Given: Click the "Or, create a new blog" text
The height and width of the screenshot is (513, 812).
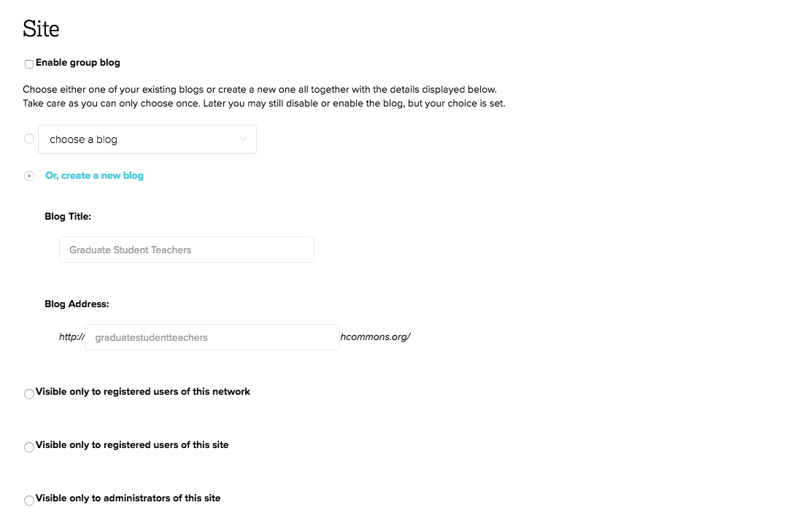Looking at the screenshot, I should click(x=94, y=176).
